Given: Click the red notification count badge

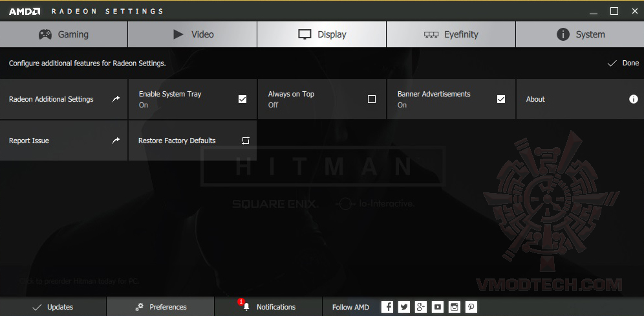Looking at the screenshot, I should click(241, 302).
